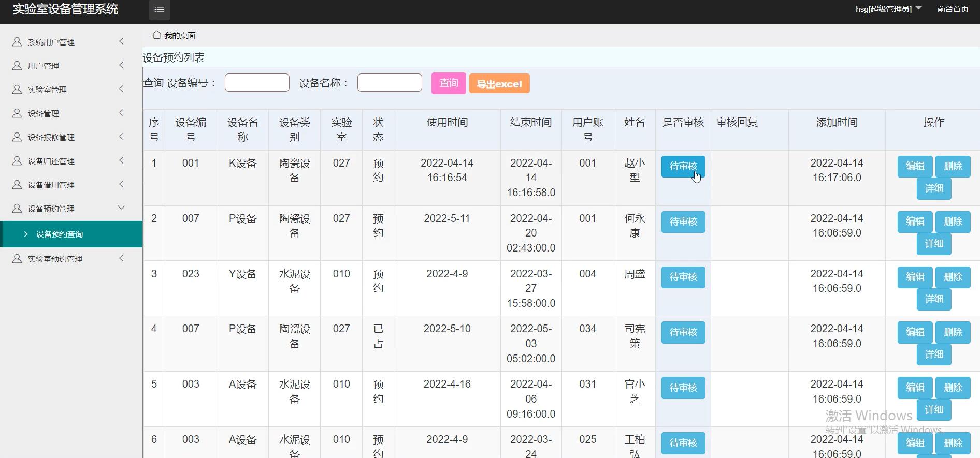Click 编辑 in row 2 (何永康)
980x458 pixels.
point(915,221)
